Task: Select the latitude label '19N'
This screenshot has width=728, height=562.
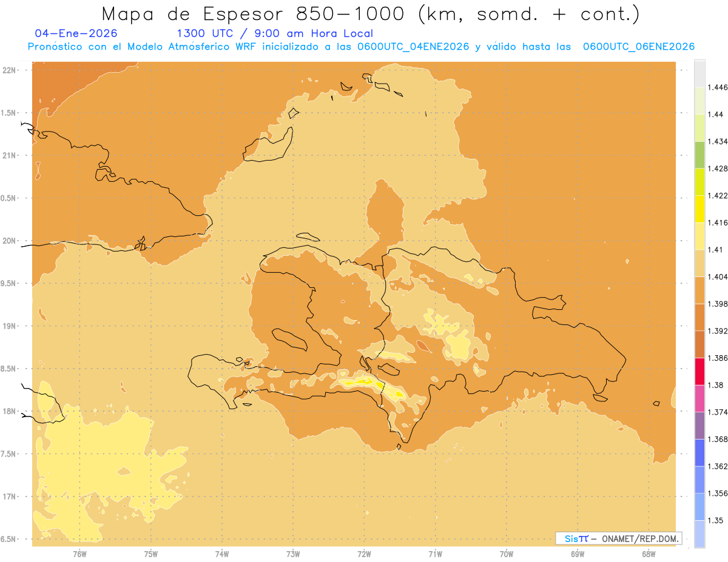Action: (x=8, y=326)
